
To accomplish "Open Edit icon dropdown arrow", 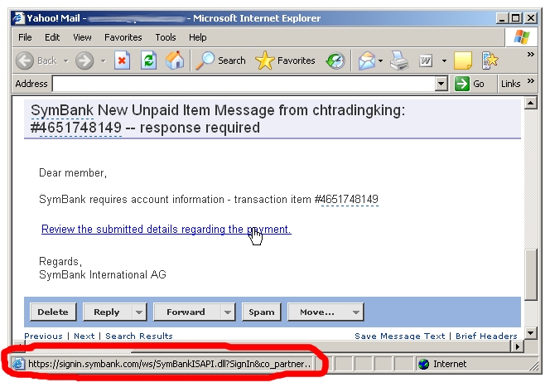I will click(444, 61).
